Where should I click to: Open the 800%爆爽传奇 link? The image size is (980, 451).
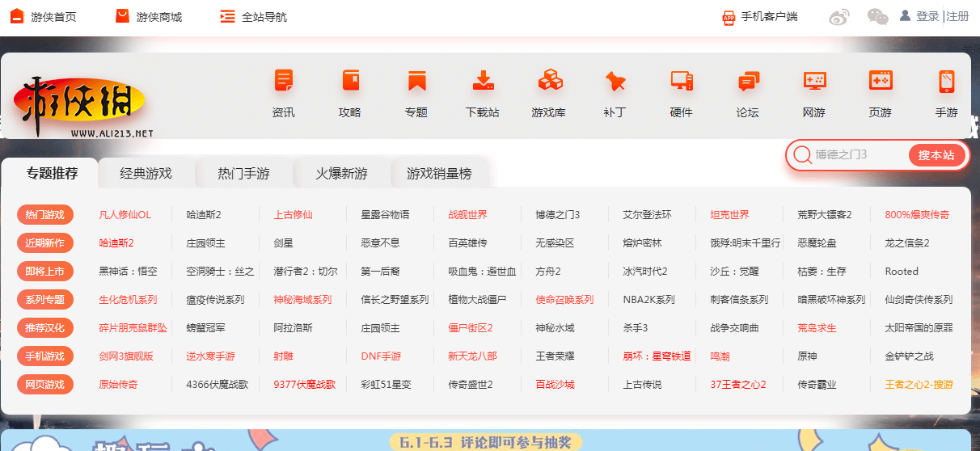[917, 215]
